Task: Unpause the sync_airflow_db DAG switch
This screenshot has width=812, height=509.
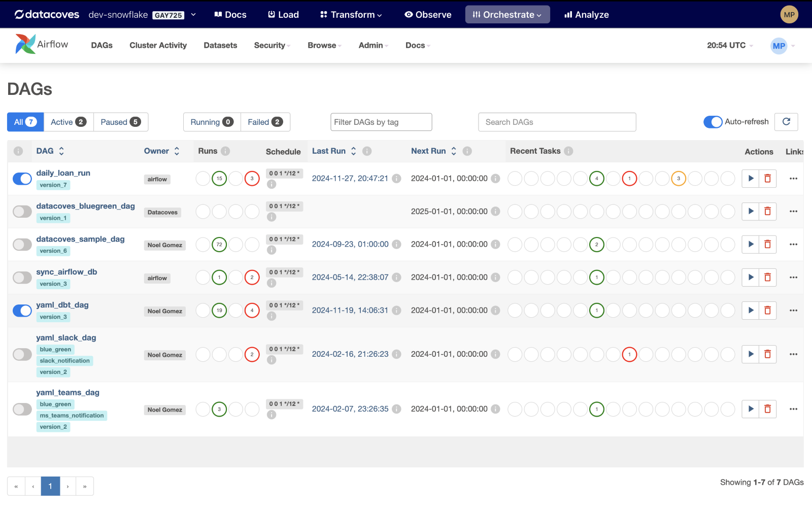Action: click(22, 278)
